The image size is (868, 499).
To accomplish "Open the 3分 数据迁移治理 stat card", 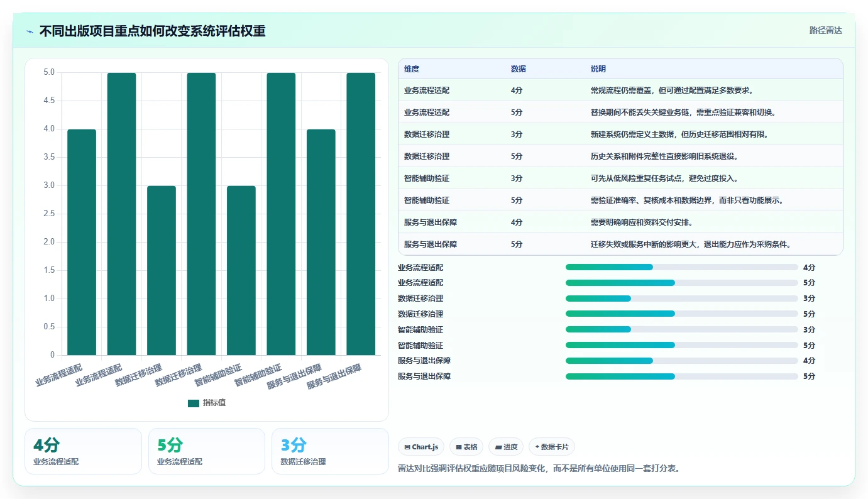I will click(x=330, y=451).
